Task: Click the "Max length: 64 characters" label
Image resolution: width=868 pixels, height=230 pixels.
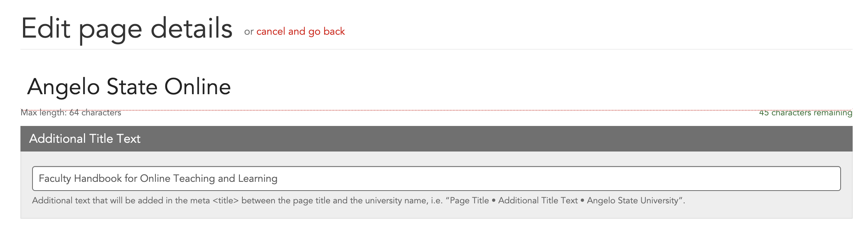Action: [71, 113]
